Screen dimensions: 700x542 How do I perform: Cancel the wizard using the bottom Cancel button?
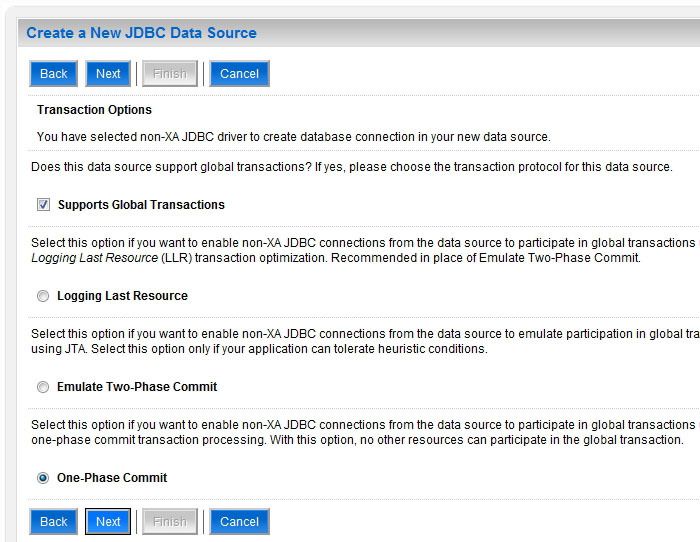[239, 521]
